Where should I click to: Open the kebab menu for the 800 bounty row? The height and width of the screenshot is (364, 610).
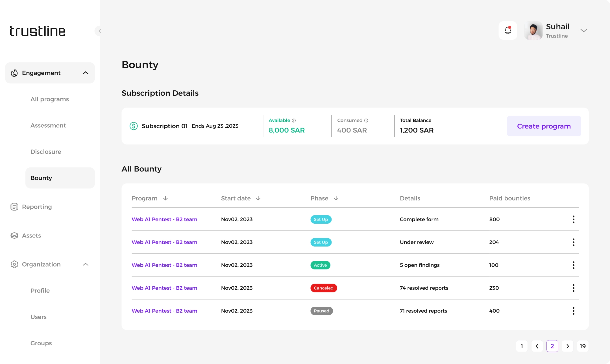pyautogui.click(x=573, y=219)
